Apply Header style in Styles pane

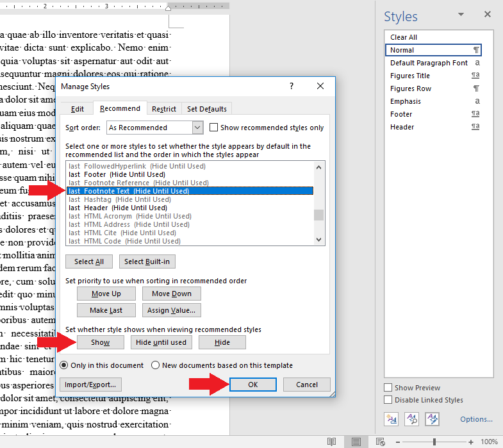pyautogui.click(x=433, y=127)
